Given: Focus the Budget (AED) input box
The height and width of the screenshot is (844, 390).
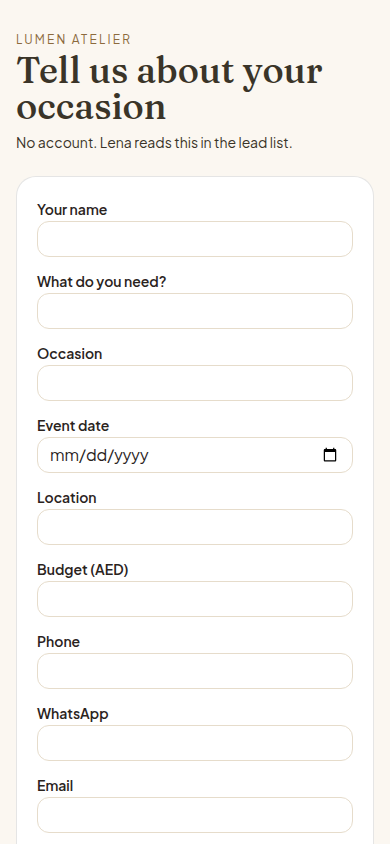Looking at the screenshot, I should [195, 599].
